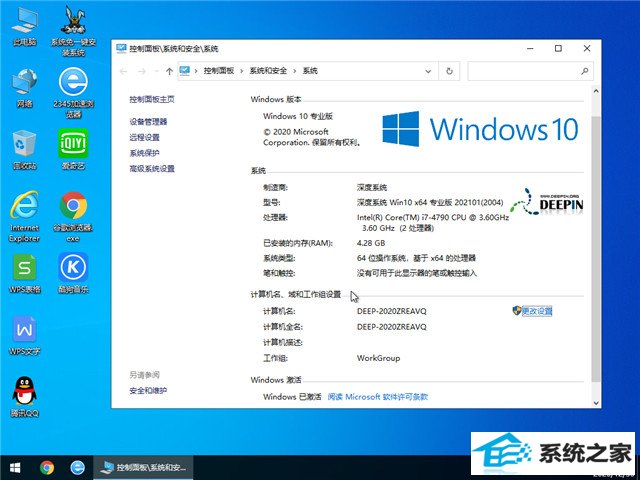Launch the 腾讯QQ desktop icon
The height and width of the screenshot is (480, 640).
(24, 397)
